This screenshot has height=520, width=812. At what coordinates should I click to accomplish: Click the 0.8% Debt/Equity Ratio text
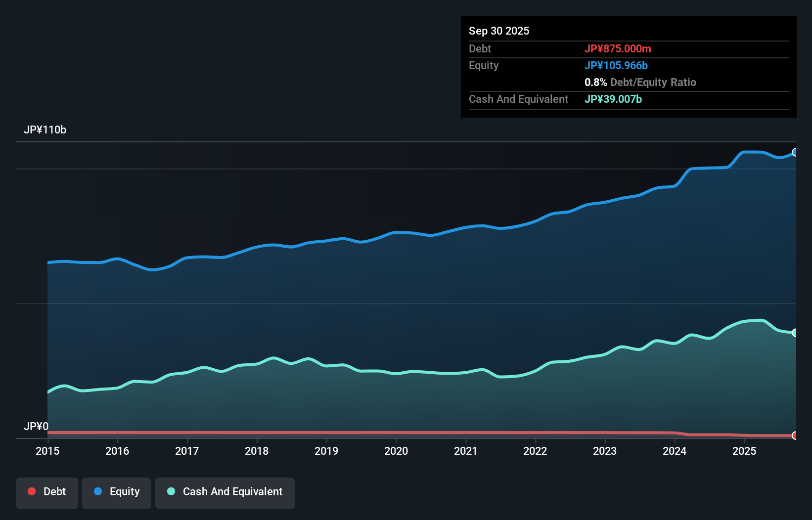point(640,83)
